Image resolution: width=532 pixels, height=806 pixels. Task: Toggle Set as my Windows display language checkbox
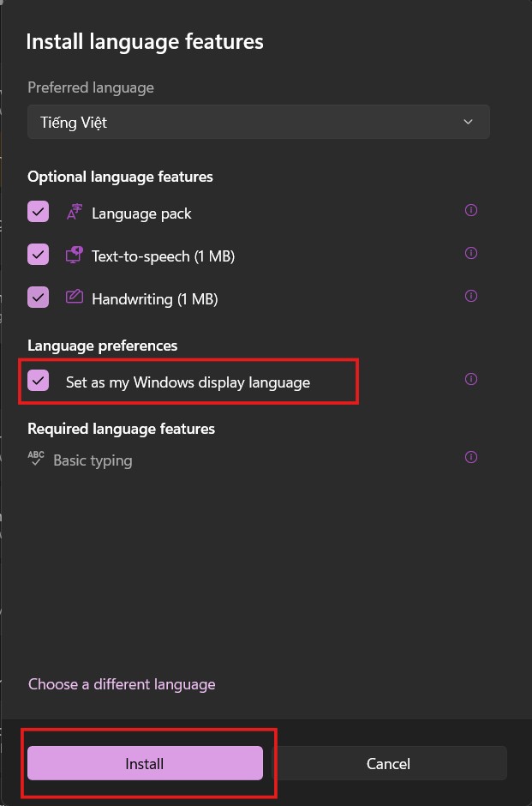pos(38,381)
